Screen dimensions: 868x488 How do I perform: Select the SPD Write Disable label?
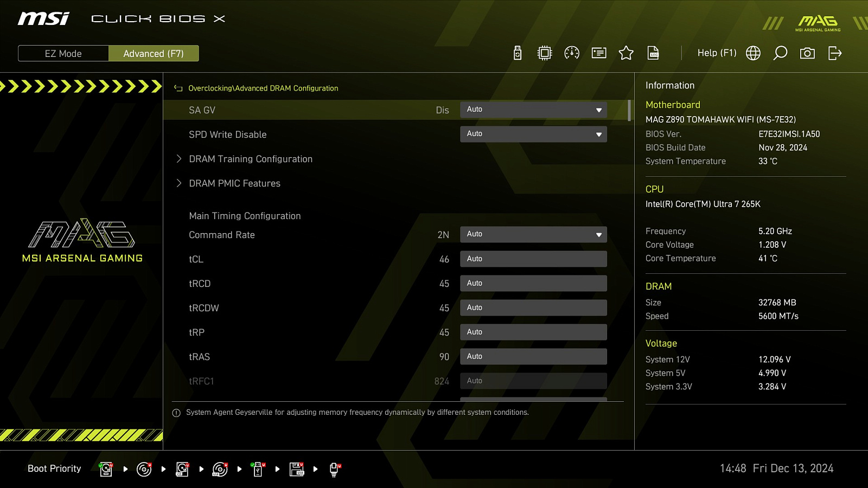pyautogui.click(x=227, y=134)
